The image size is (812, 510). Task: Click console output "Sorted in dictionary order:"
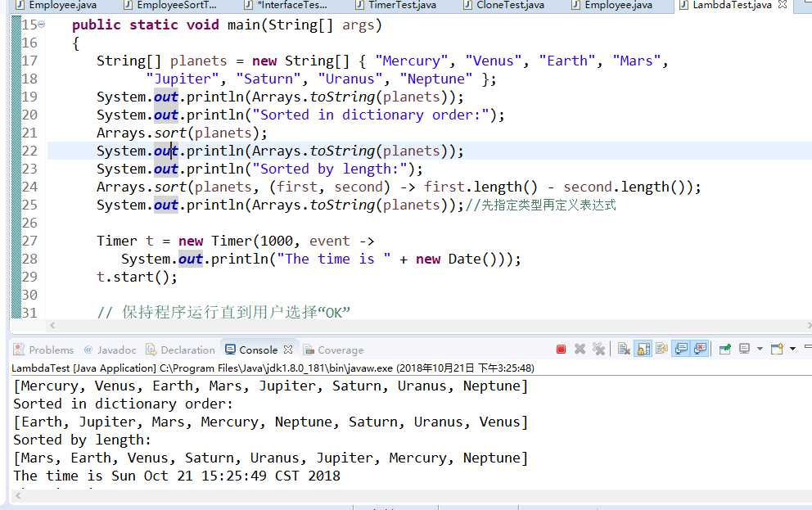pos(124,404)
